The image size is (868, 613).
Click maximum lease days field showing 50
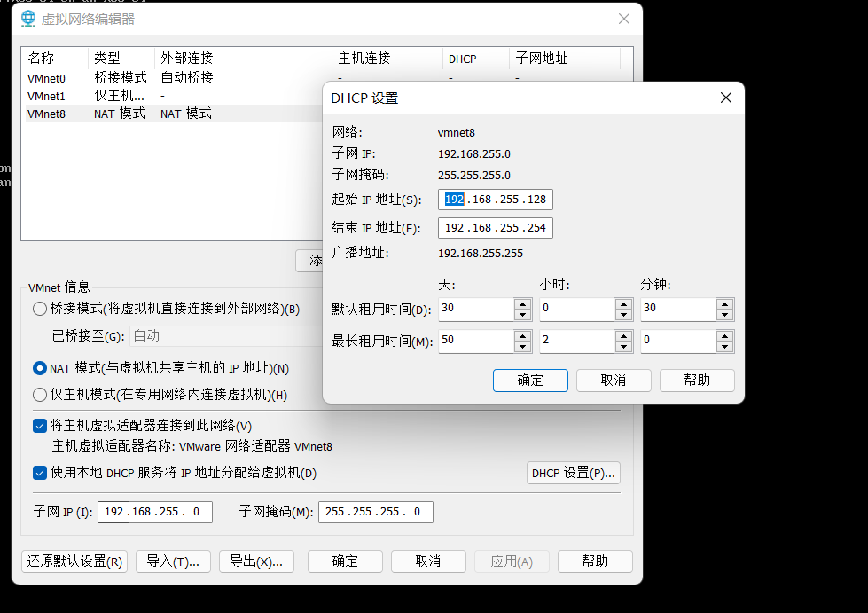(477, 342)
